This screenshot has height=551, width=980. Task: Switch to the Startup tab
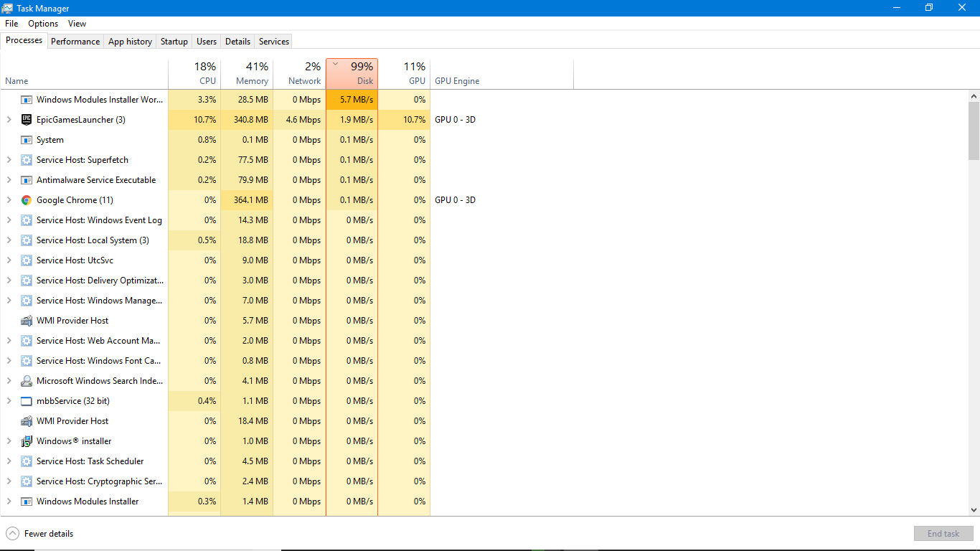click(174, 42)
